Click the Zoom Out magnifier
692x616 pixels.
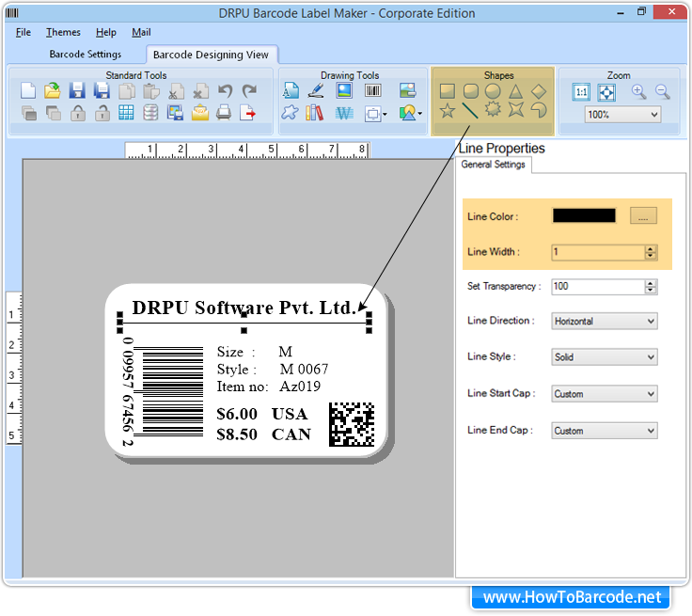663,91
